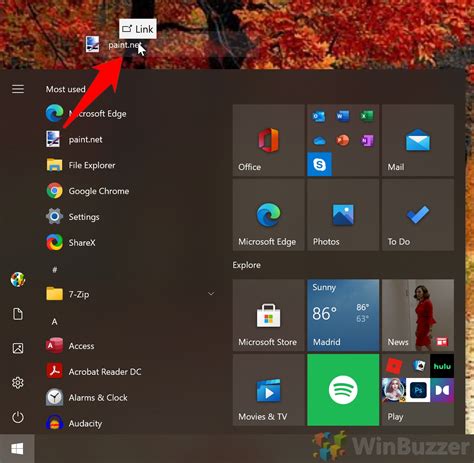Image resolution: width=474 pixels, height=463 pixels.
Task: Open the Madrid weather tile
Action: [x=343, y=315]
